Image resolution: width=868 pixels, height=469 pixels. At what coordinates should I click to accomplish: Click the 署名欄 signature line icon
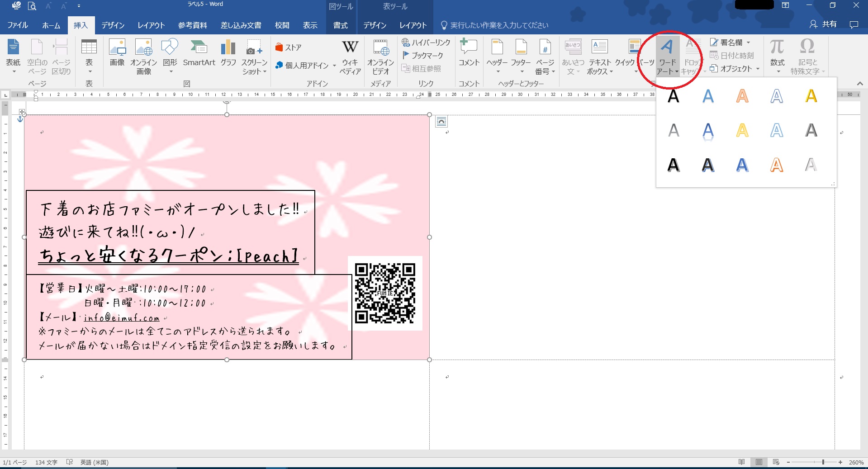(x=714, y=43)
